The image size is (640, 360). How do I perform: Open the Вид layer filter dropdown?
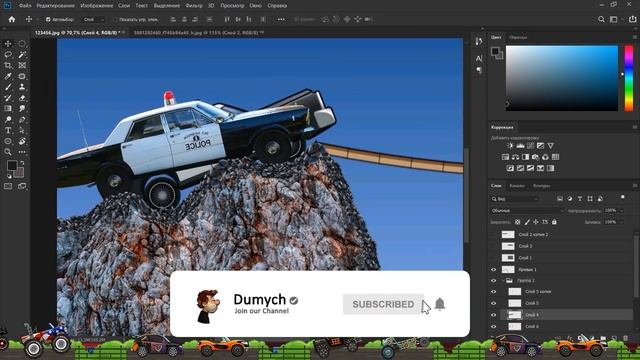click(x=515, y=199)
